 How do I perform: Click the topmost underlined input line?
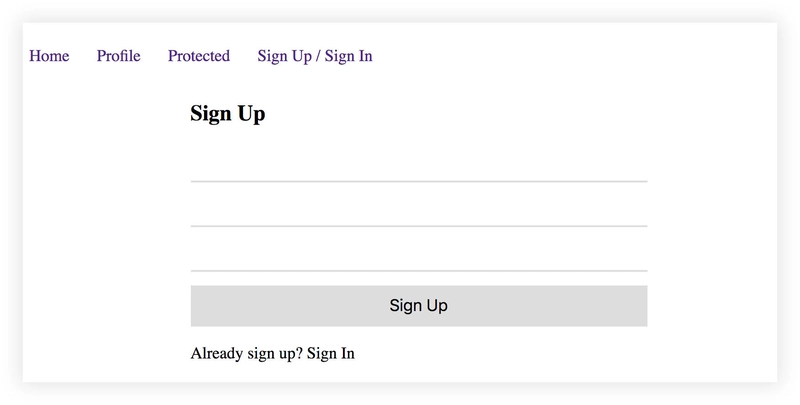pos(419,167)
